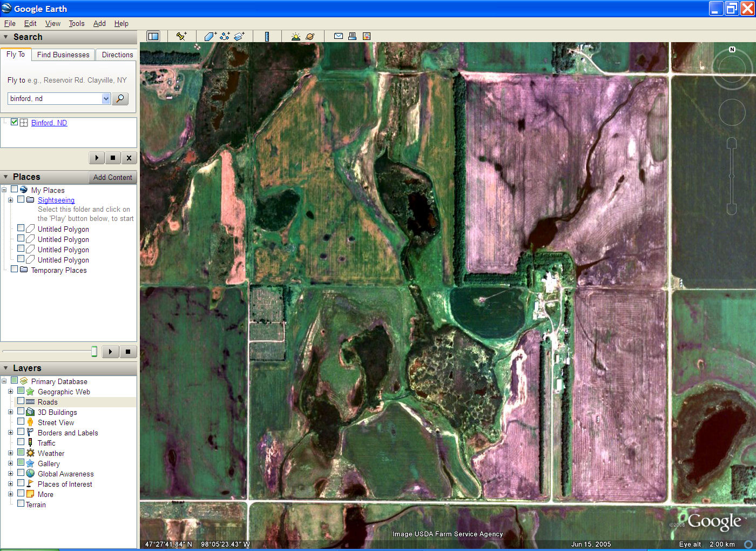Add a path toolbar icon

tap(225, 36)
